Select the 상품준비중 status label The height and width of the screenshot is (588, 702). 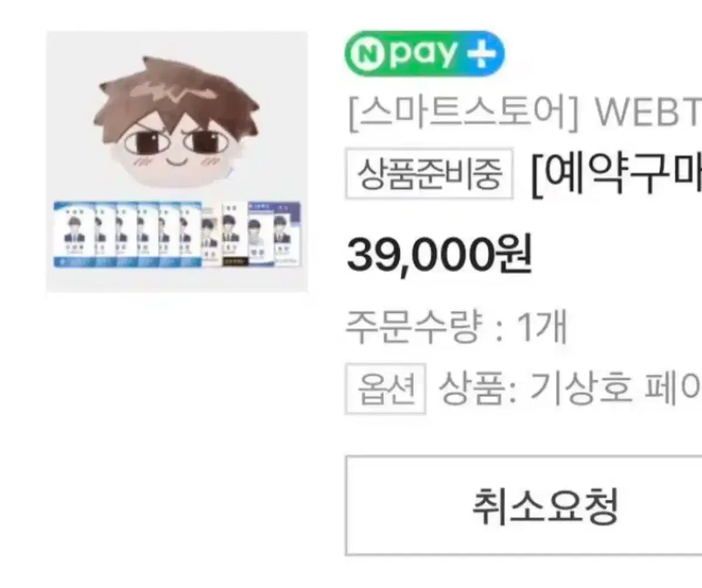pos(429,174)
